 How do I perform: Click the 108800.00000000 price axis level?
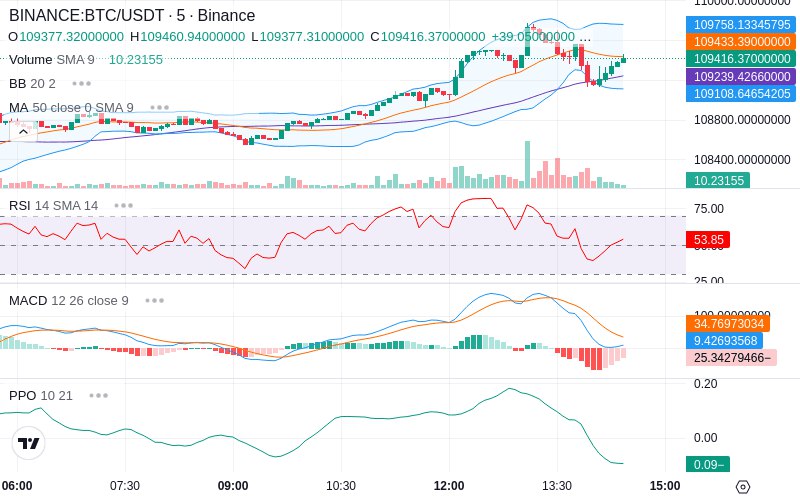[742, 120]
